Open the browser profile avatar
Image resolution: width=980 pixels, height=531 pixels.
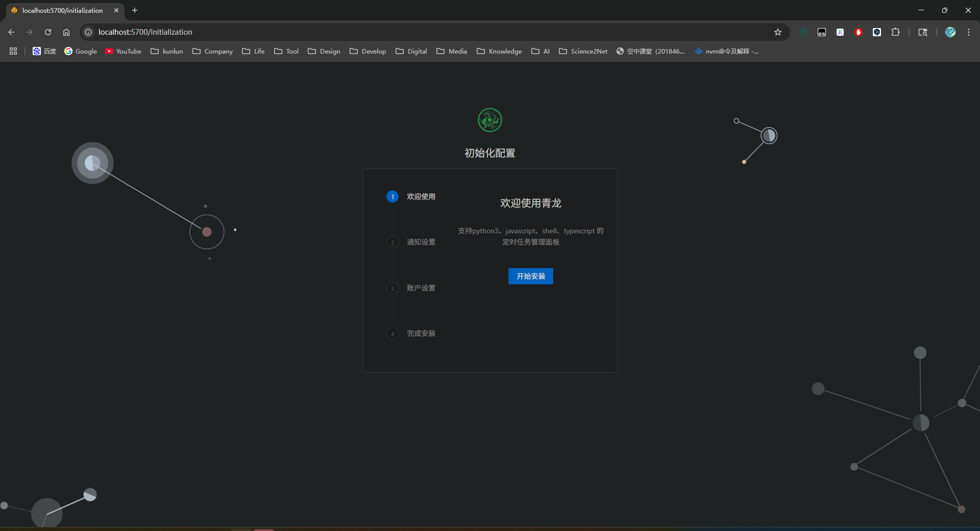tap(950, 32)
